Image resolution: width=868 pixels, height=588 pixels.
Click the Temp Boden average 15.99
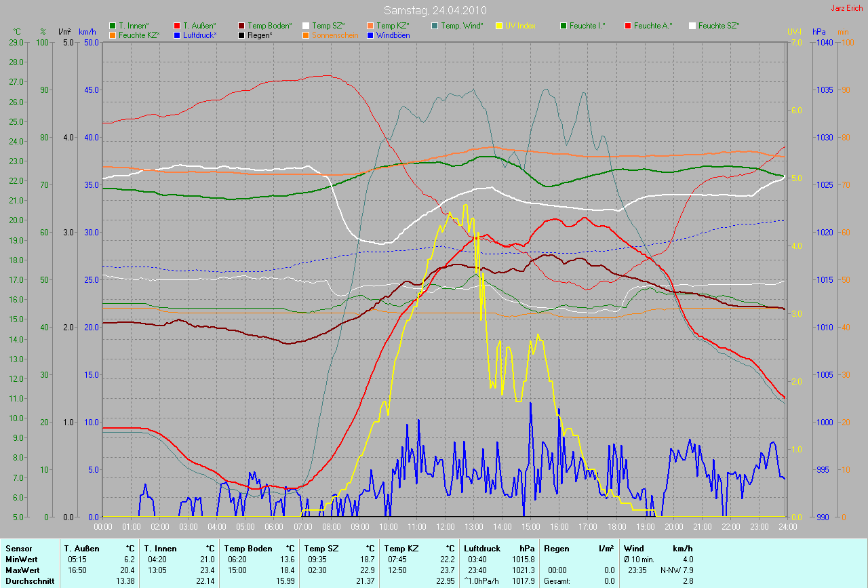click(x=285, y=581)
